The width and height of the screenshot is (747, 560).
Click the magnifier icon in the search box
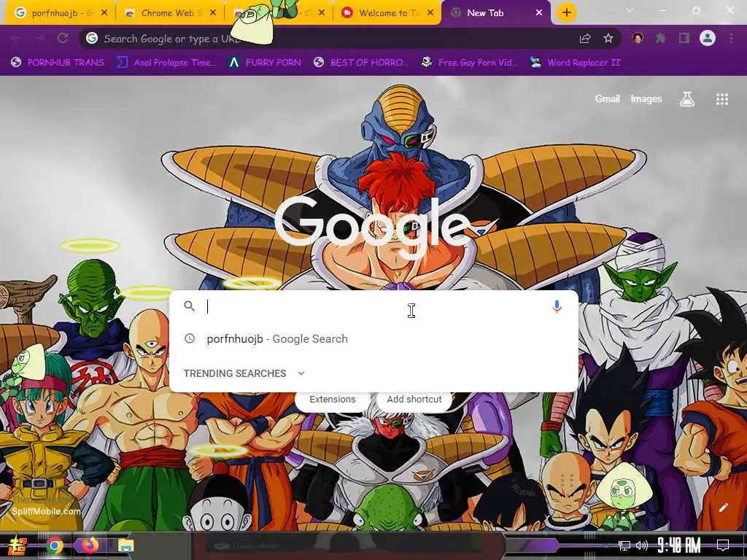(189, 306)
